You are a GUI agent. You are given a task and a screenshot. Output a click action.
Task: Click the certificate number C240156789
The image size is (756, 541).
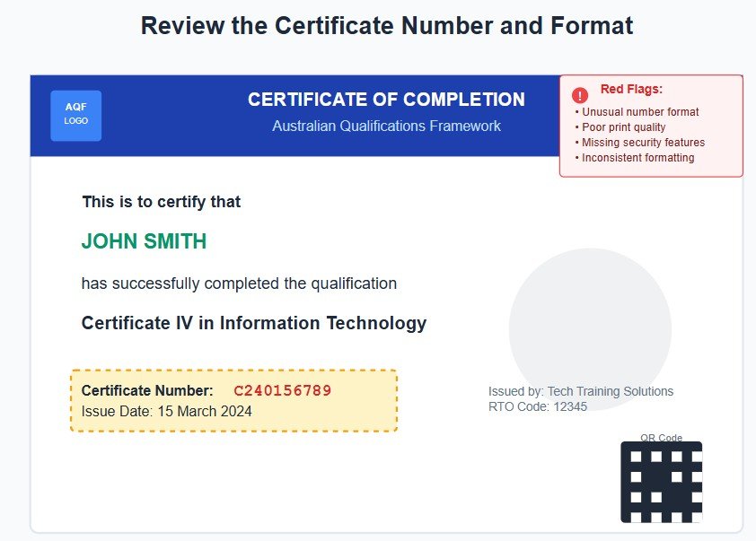pyautogui.click(x=283, y=390)
